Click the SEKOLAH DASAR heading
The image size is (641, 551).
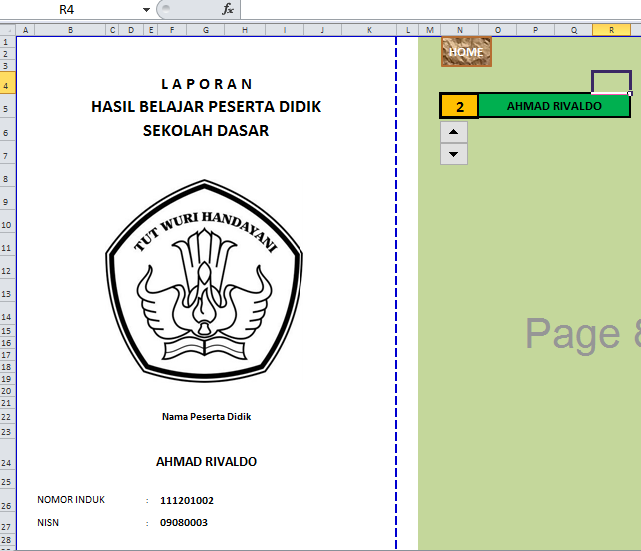(x=206, y=131)
